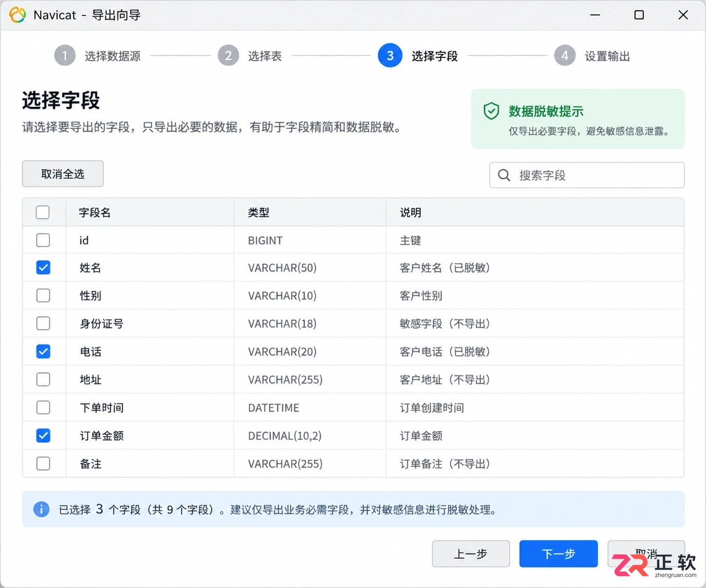The height and width of the screenshot is (588, 706).
Task: Click the 数据脱敏提示 heading
Action: (546, 111)
